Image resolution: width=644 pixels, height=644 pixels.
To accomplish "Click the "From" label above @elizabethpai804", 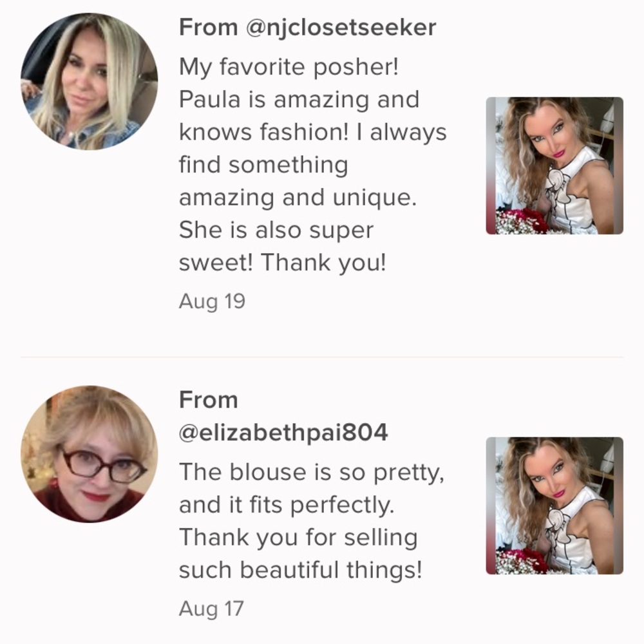I will 209,400.
